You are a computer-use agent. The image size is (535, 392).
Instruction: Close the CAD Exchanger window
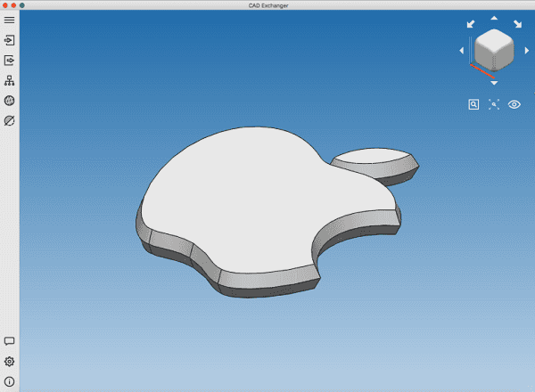pos(5,5)
